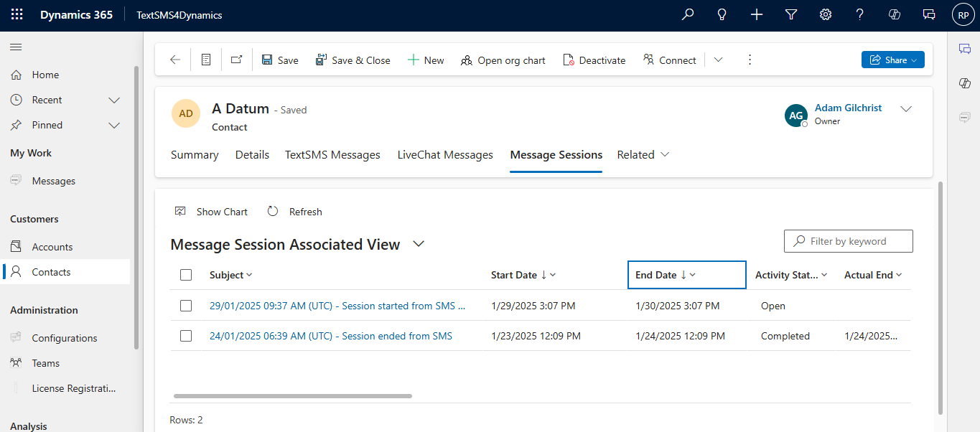Image resolution: width=980 pixels, height=432 pixels.
Task: Open the search magnifier in top bar
Action: 688,14
